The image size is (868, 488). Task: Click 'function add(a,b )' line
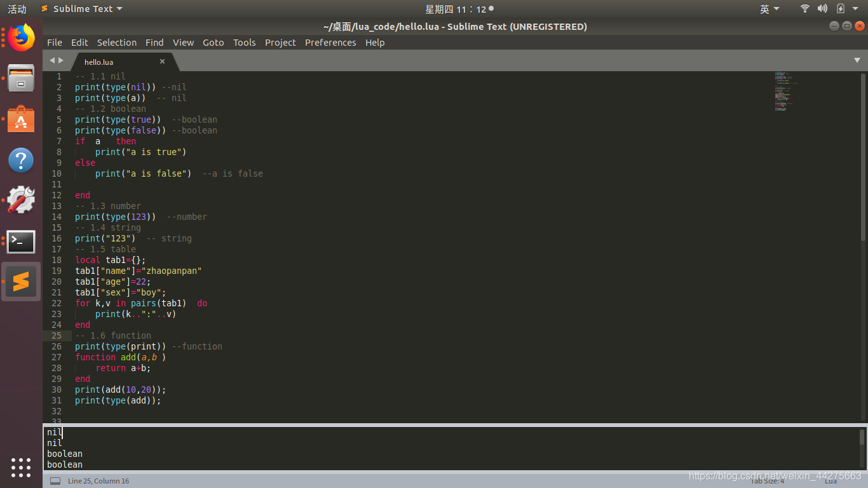coord(121,357)
